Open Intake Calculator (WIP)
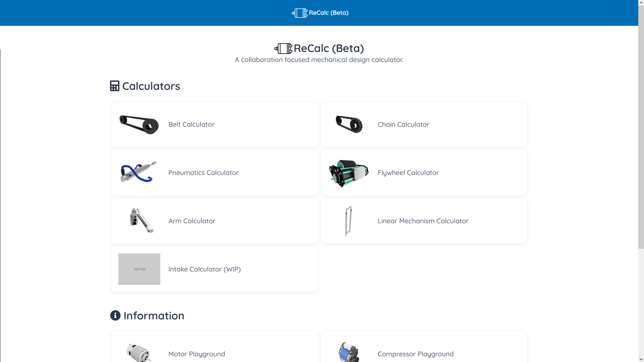 coord(204,269)
